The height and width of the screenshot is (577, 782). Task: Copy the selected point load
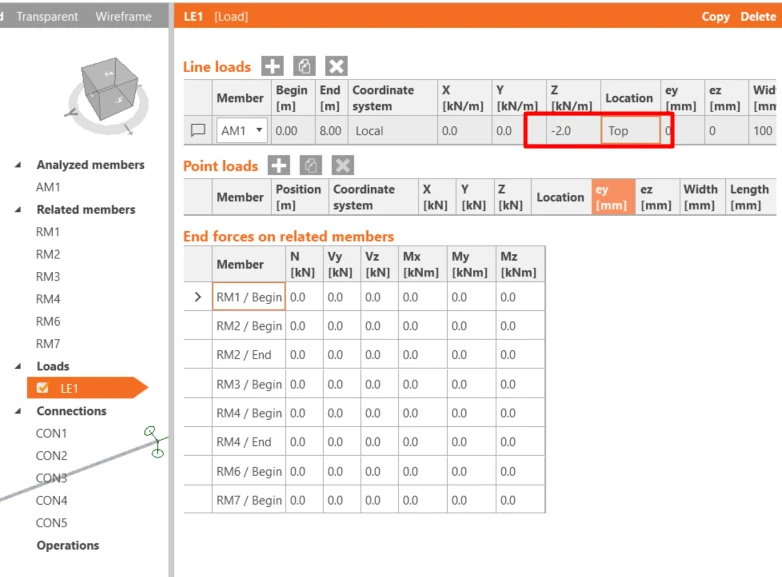coord(311,166)
